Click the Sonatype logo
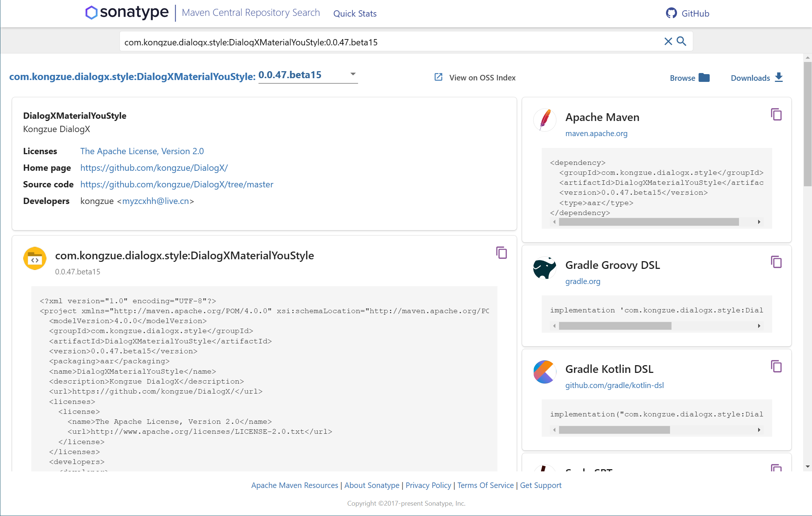The image size is (812, 516). coord(126,12)
